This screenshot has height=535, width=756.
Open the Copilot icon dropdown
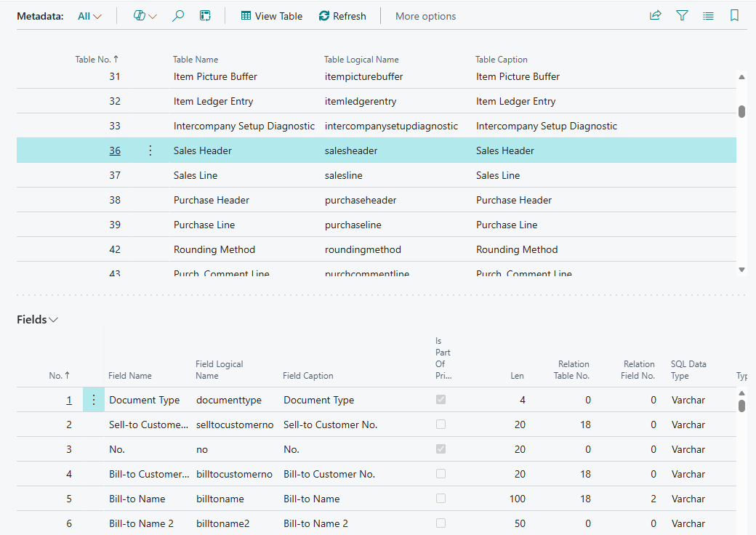[x=145, y=16]
